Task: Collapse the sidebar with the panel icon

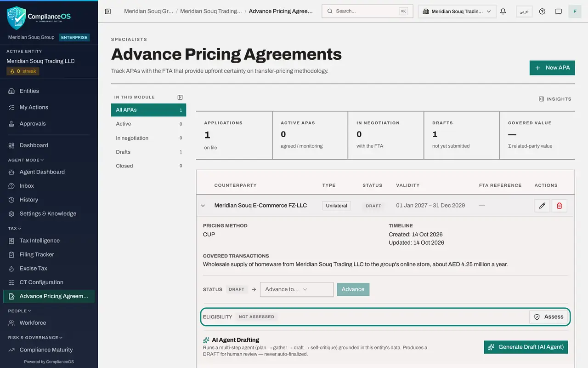Action: click(x=108, y=11)
